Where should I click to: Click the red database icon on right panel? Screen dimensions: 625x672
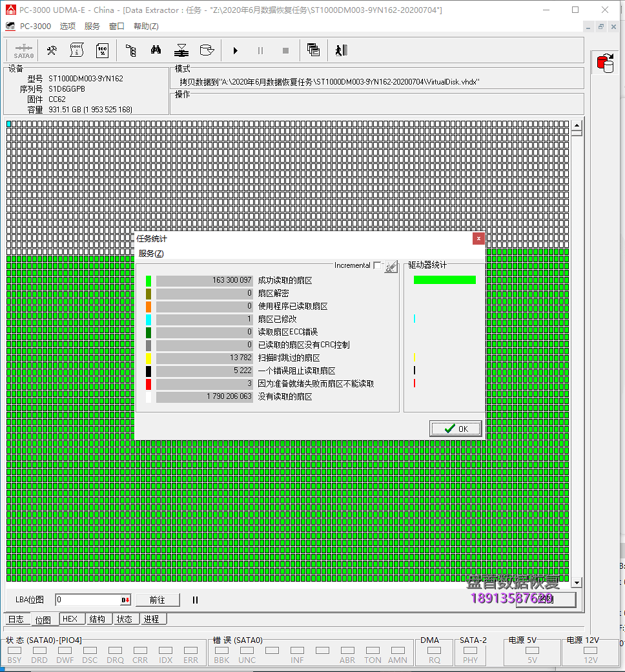pos(605,63)
